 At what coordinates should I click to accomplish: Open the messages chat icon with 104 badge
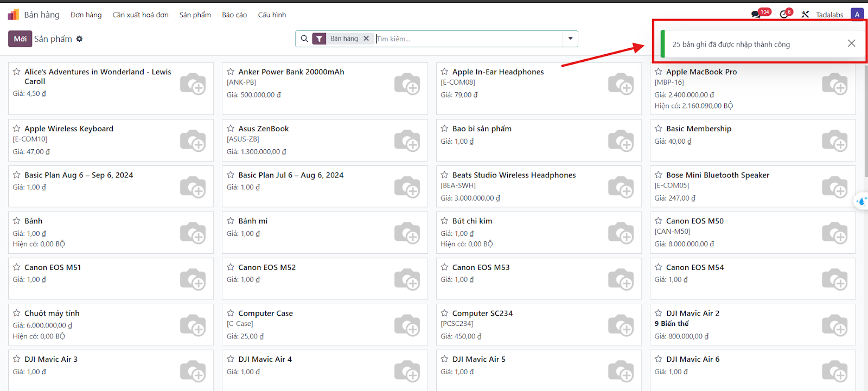click(x=756, y=15)
